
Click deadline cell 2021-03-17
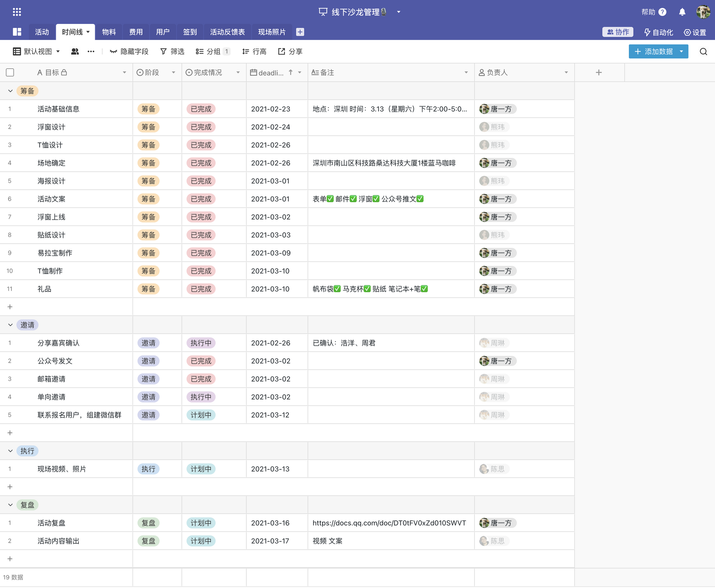(x=277, y=541)
